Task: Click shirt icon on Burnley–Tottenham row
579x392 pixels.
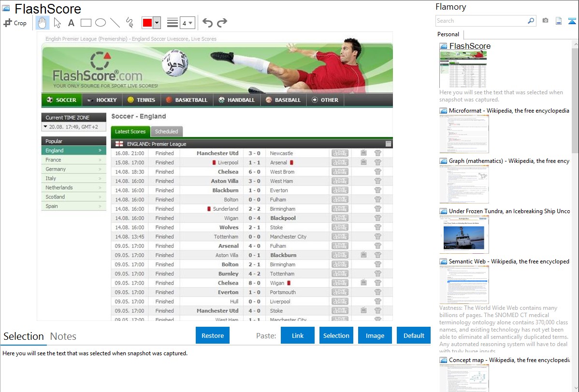Action: tap(377, 274)
